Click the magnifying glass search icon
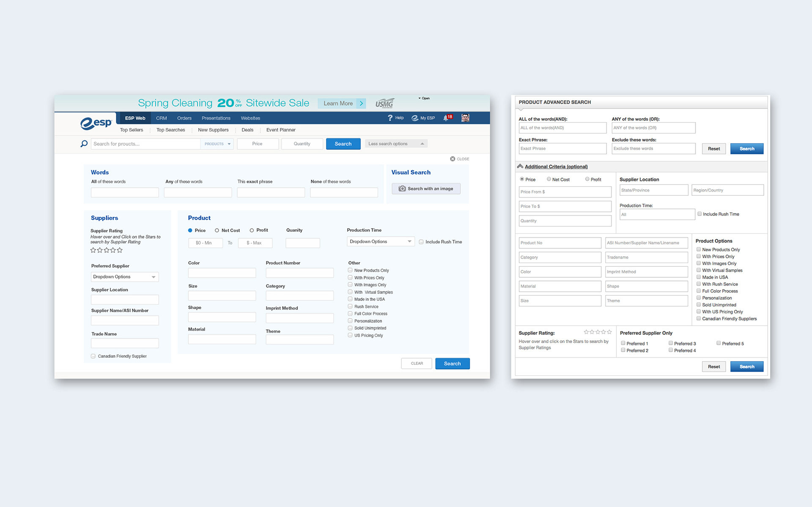 click(84, 144)
